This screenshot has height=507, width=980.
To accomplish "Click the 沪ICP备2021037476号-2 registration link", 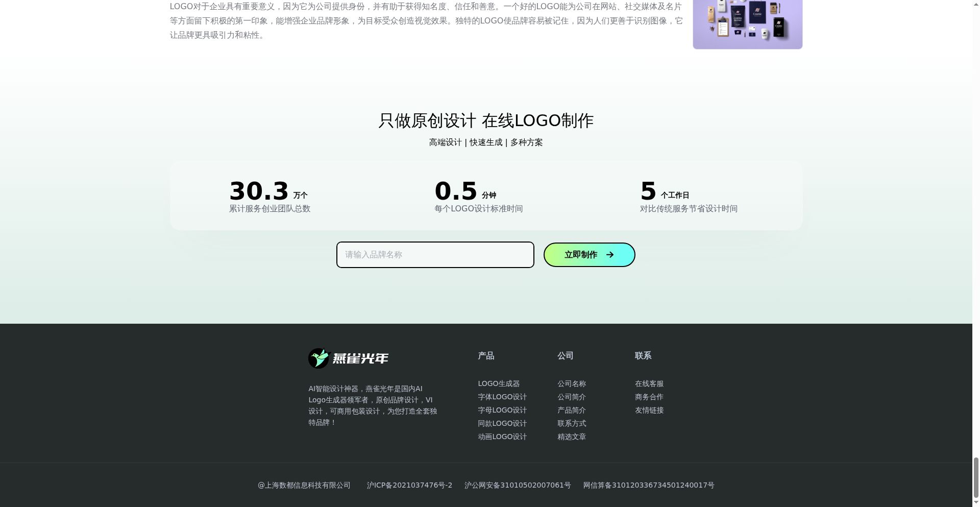I will pyautogui.click(x=409, y=485).
